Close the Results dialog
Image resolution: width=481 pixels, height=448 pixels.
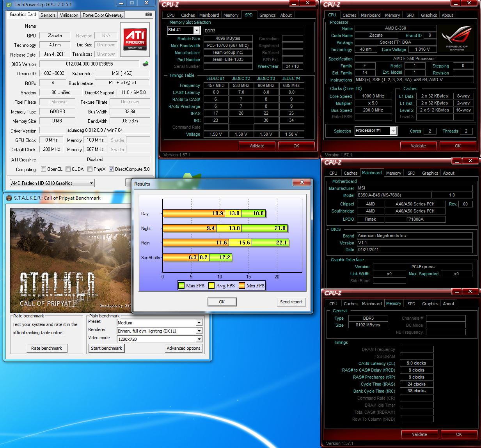pos(302,182)
